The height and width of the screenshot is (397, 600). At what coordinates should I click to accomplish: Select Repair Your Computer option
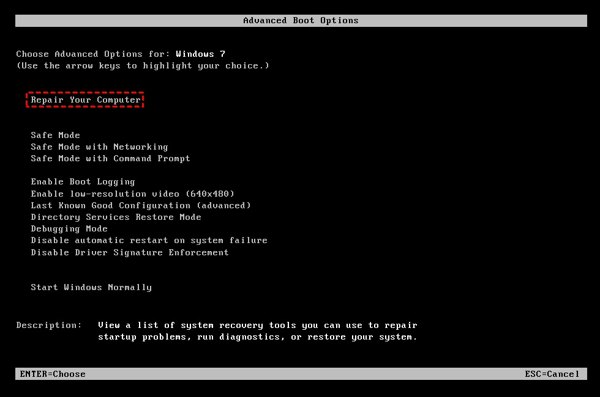(x=85, y=100)
